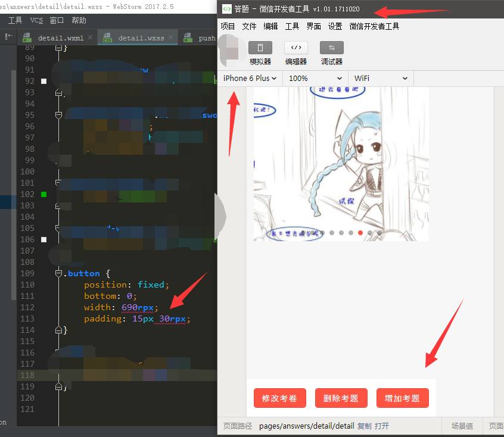Click the WeChat DevTools logo in the title bar
The image size is (504, 437).
[x=226, y=9]
